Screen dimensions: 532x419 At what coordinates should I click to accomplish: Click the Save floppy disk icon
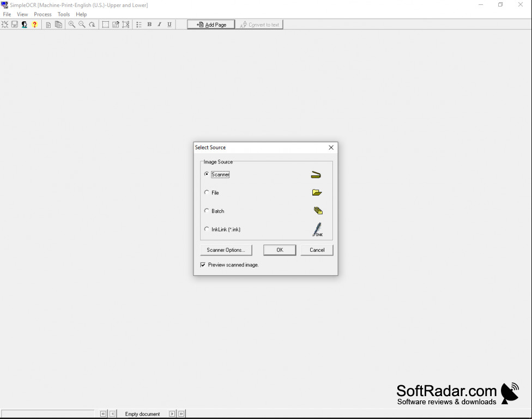pyautogui.click(x=15, y=25)
